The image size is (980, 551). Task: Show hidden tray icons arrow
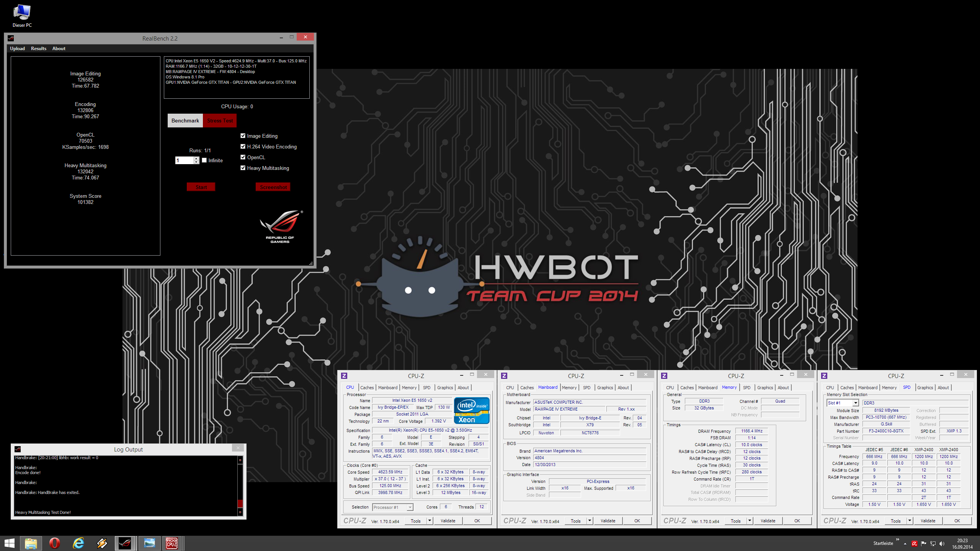[905, 544]
